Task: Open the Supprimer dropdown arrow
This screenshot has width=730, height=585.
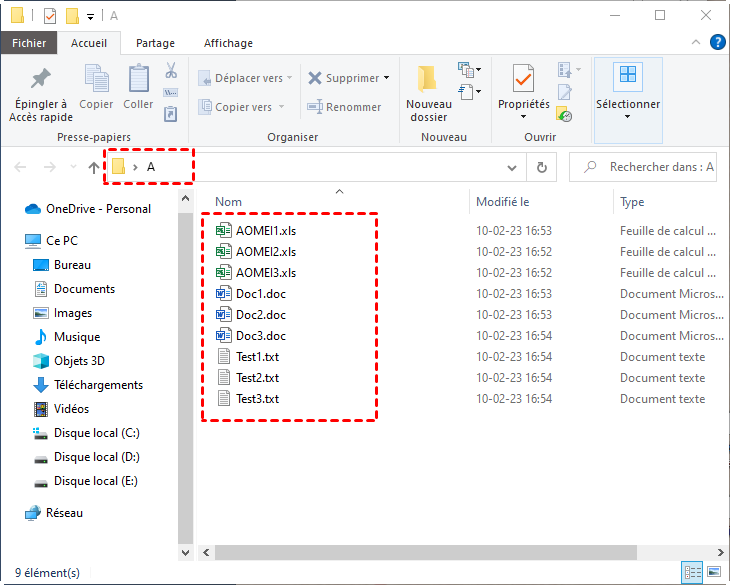Action: coord(386,78)
